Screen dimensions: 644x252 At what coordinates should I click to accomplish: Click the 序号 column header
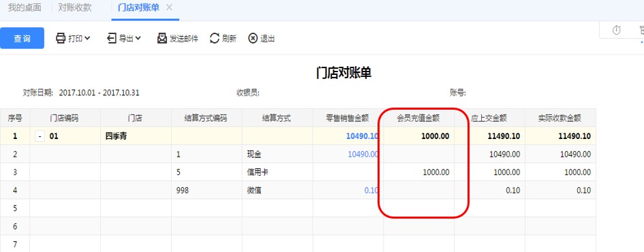coord(15,119)
